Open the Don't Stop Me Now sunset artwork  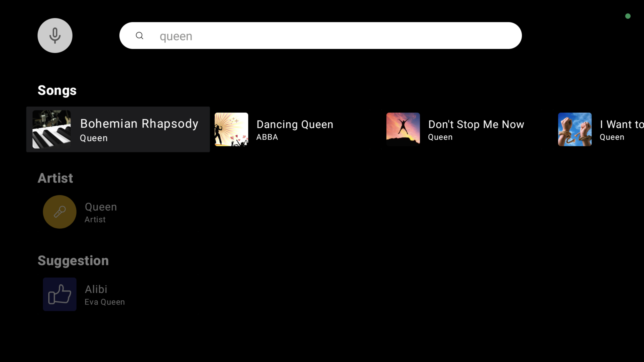coord(403,129)
